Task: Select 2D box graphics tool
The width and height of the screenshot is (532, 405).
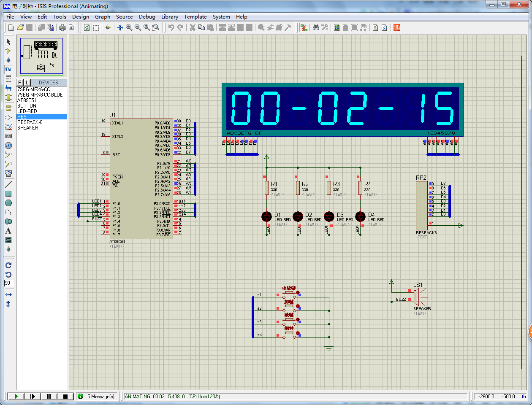Action: click(x=8, y=194)
